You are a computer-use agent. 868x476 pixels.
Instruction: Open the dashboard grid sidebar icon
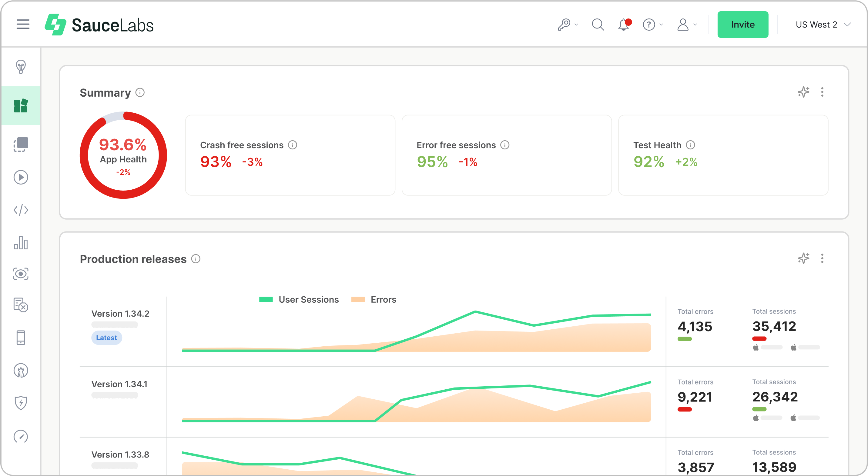(21, 106)
